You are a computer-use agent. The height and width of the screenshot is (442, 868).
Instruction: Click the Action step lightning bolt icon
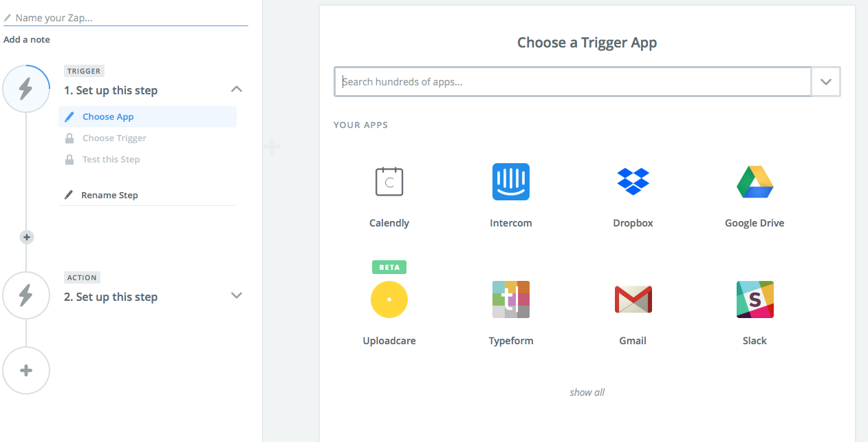[26, 295]
